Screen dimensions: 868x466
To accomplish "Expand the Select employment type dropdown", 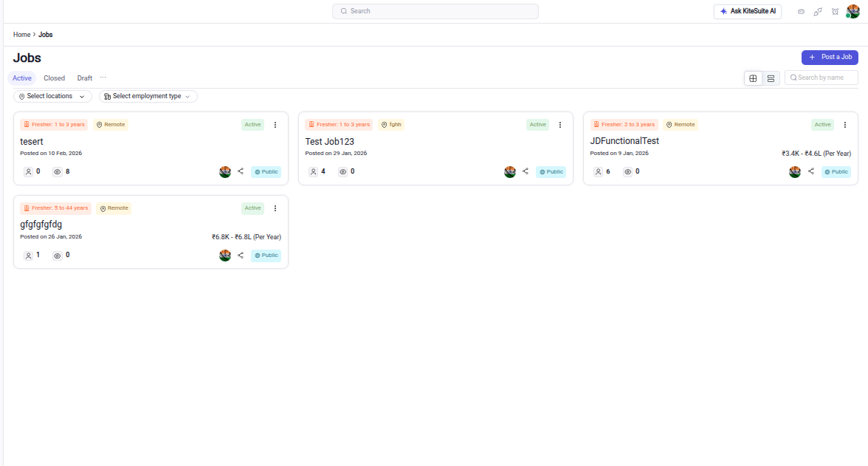I will (x=148, y=97).
